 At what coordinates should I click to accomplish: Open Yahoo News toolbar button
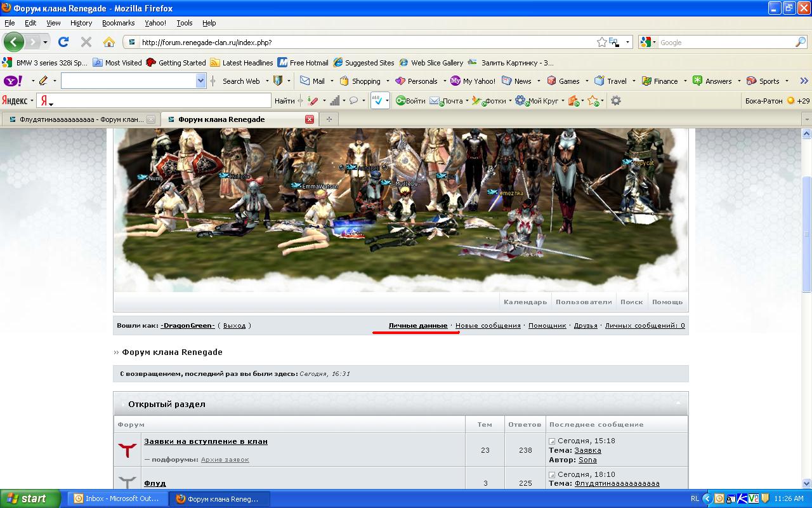pos(516,81)
